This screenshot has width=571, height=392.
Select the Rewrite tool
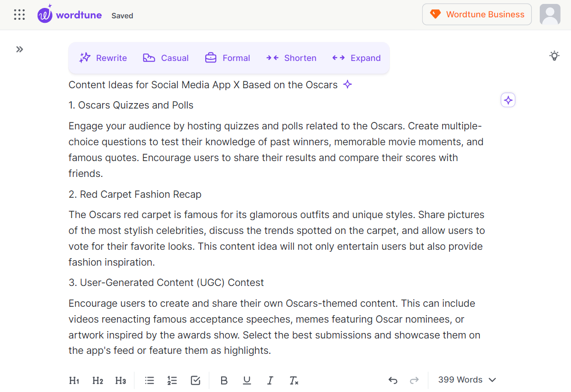103,58
